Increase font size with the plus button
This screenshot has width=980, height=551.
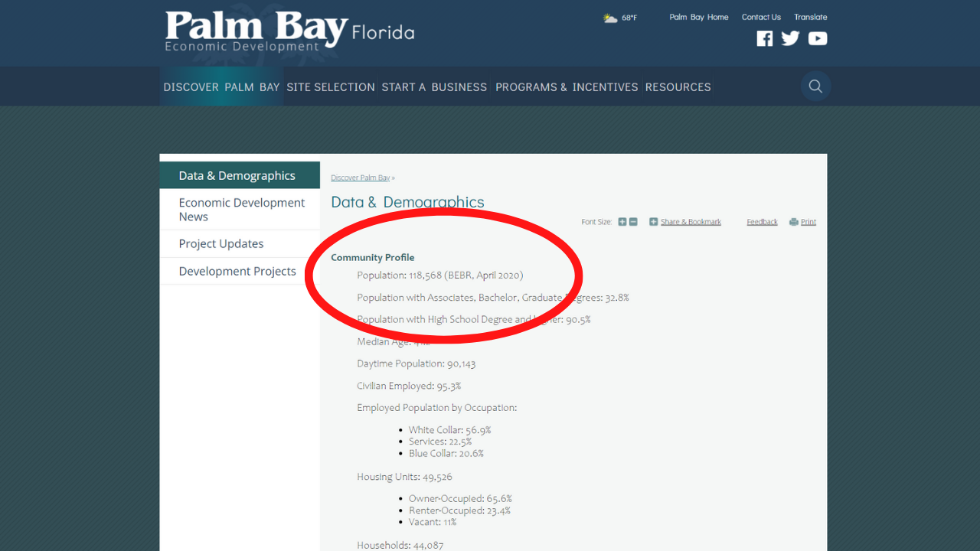point(622,221)
